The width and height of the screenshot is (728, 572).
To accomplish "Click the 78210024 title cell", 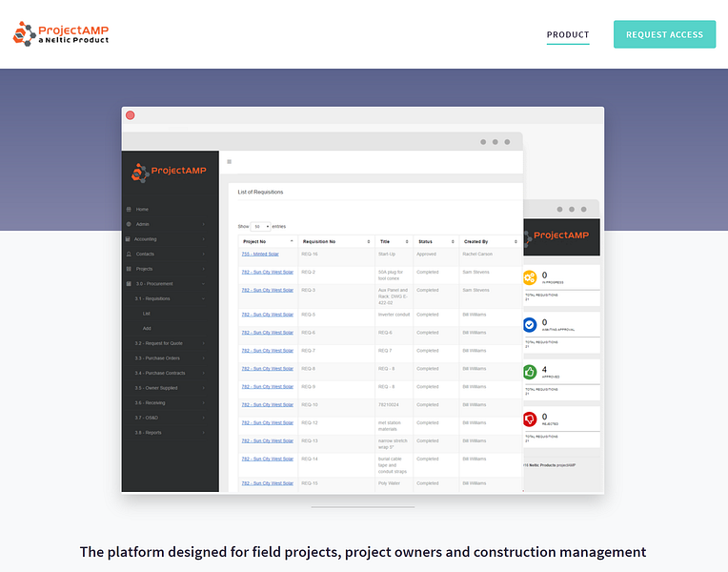I will tap(389, 405).
